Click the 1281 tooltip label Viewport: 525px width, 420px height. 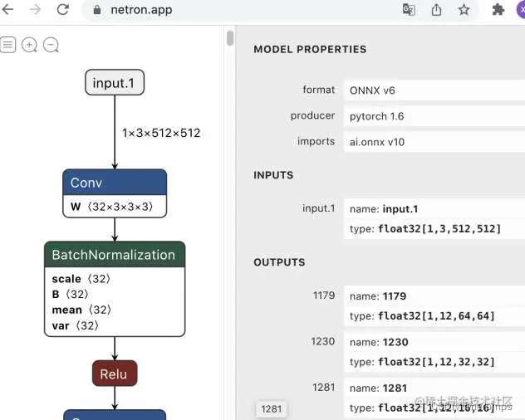(x=271, y=409)
